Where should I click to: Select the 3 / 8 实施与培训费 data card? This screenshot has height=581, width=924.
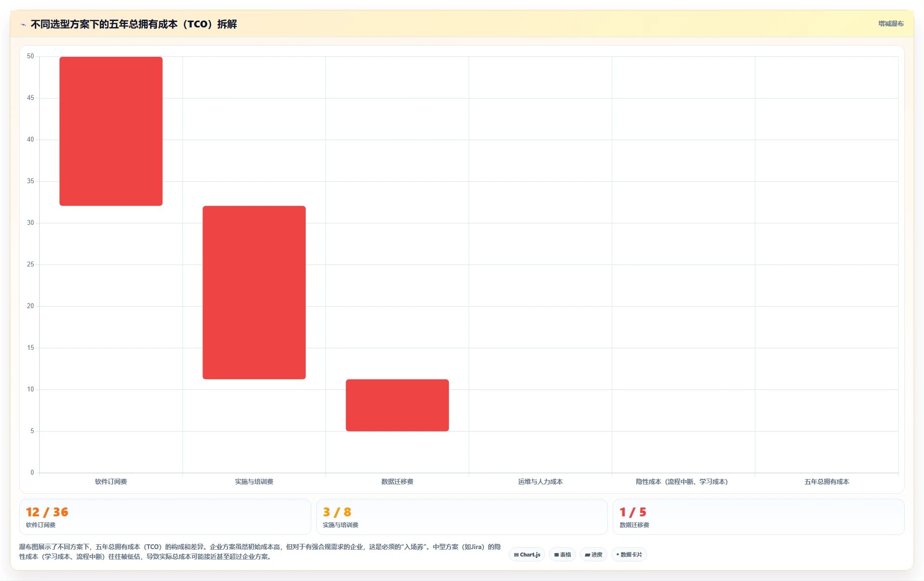coord(462,517)
